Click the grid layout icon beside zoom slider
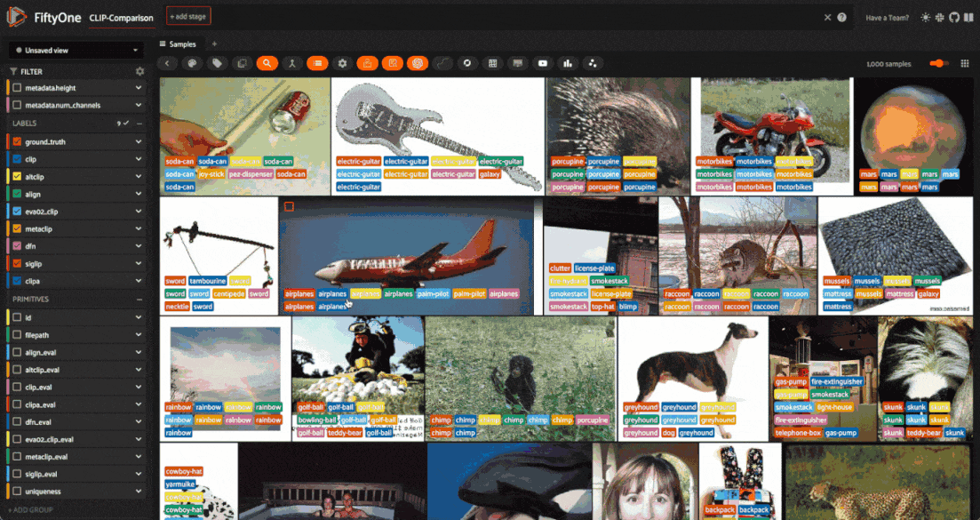This screenshot has width=980, height=520. point(965,64)
